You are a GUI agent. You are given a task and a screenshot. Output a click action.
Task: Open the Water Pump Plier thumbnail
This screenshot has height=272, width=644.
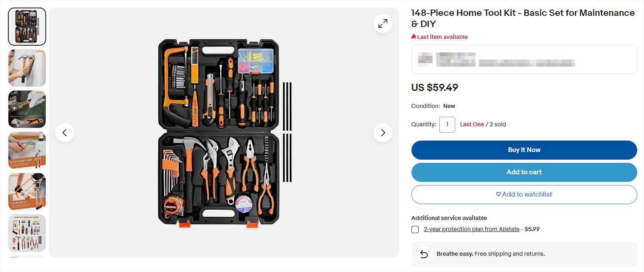coord(27,150)
